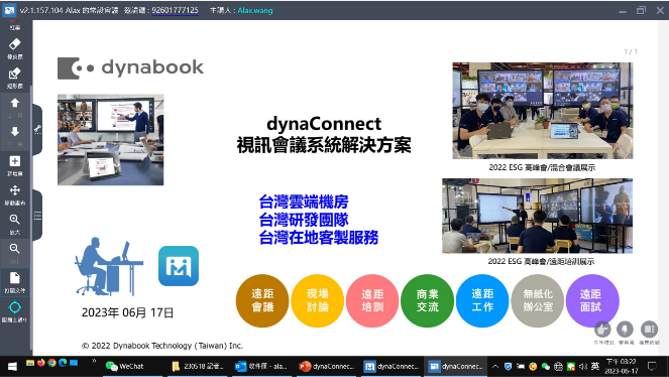Go to previous page with up arrow
The image size is (669, 377).
tap(15, 107)
